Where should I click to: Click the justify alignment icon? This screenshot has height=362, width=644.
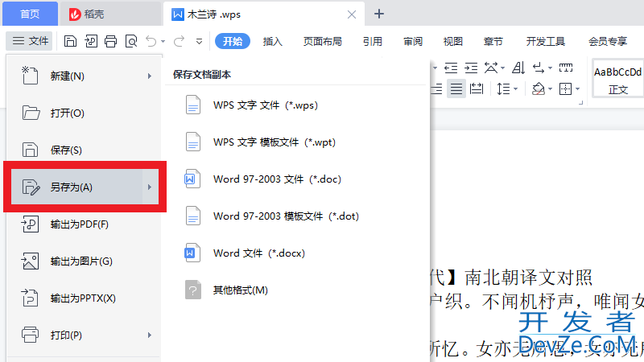pos(456,88)
